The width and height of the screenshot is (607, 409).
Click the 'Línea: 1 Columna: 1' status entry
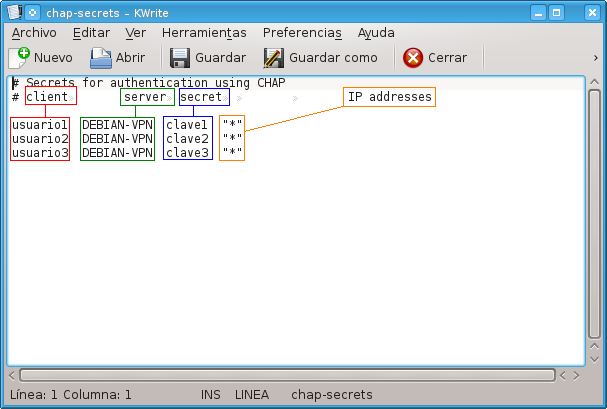pos(70,395)
